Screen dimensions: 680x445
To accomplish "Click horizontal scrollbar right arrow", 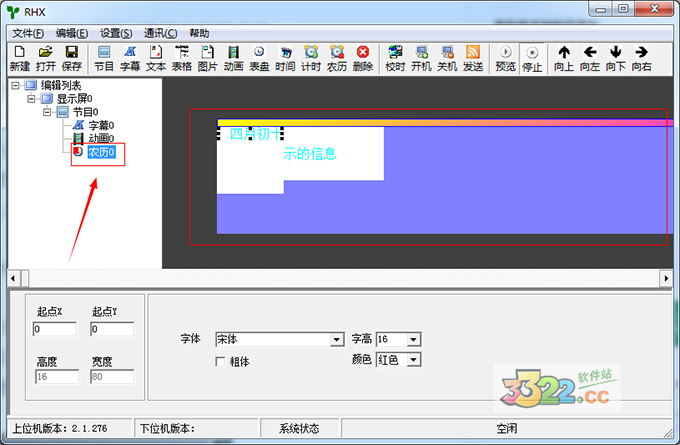I will 666,278.
